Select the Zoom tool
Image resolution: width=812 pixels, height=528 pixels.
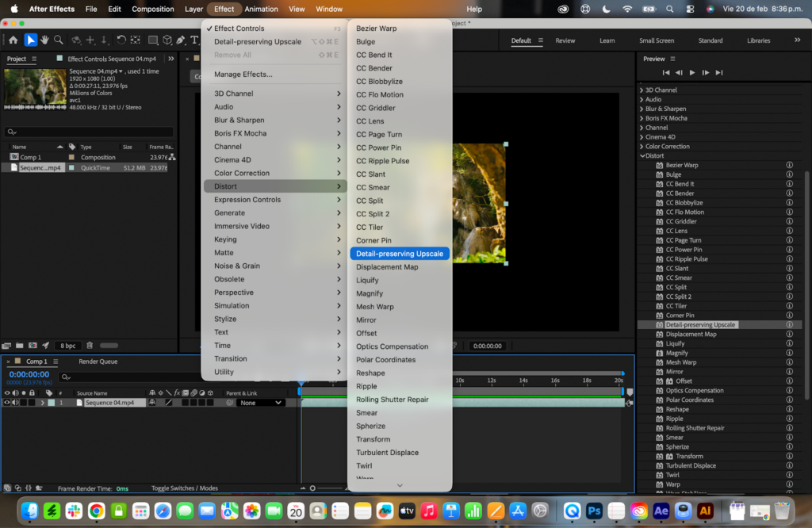(58, 40)
